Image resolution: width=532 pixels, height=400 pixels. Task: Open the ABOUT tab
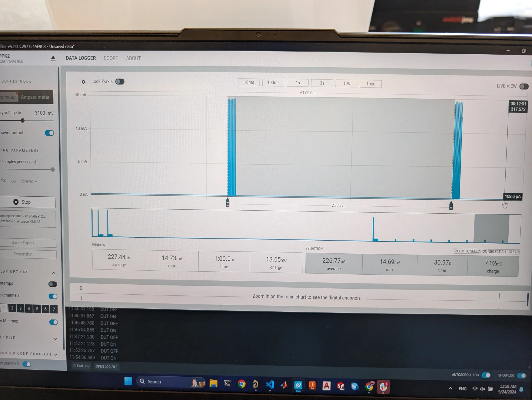pyautogui.click(x=133, y=58)
